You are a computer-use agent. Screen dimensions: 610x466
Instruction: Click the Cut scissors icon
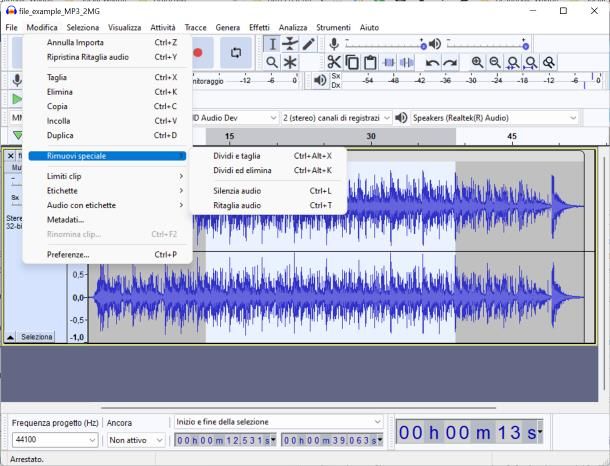(334, 62)
